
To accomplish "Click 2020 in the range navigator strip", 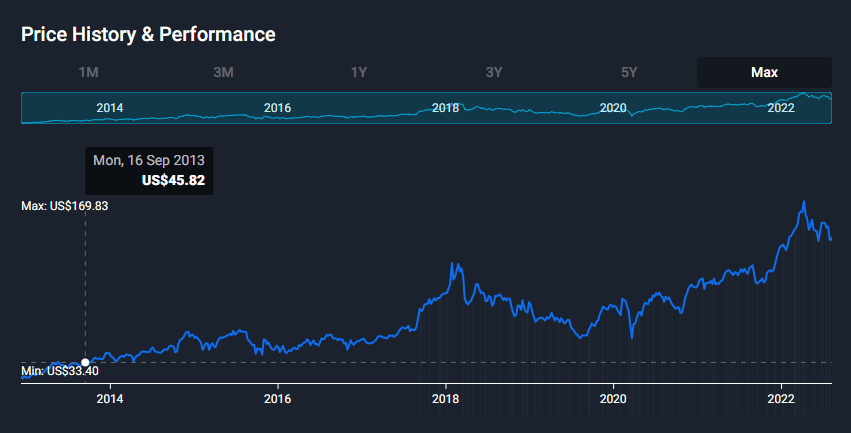I will pos(612,108).
